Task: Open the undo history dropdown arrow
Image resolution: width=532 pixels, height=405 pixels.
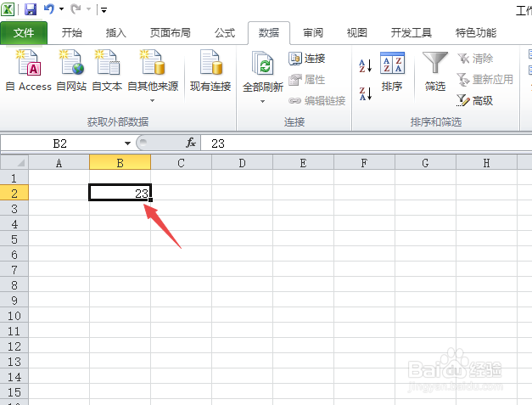Action: 61,9
